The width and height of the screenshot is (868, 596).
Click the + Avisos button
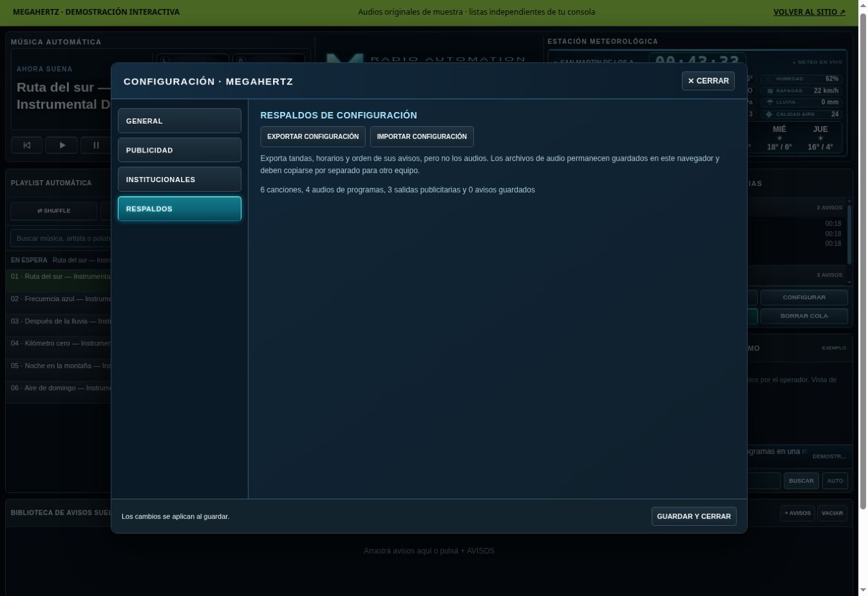click(x=798, y=513)
